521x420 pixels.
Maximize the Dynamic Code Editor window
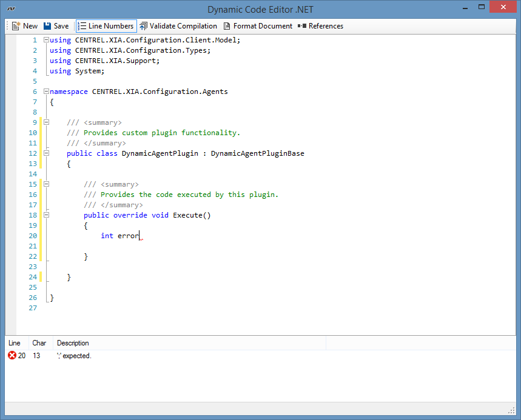[482, 7]
